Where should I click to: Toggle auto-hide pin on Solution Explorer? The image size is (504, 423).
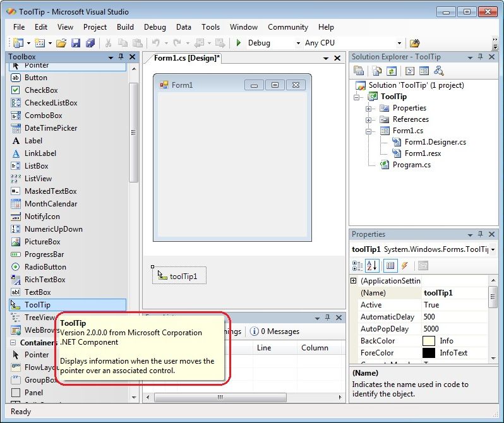(480, 57)
